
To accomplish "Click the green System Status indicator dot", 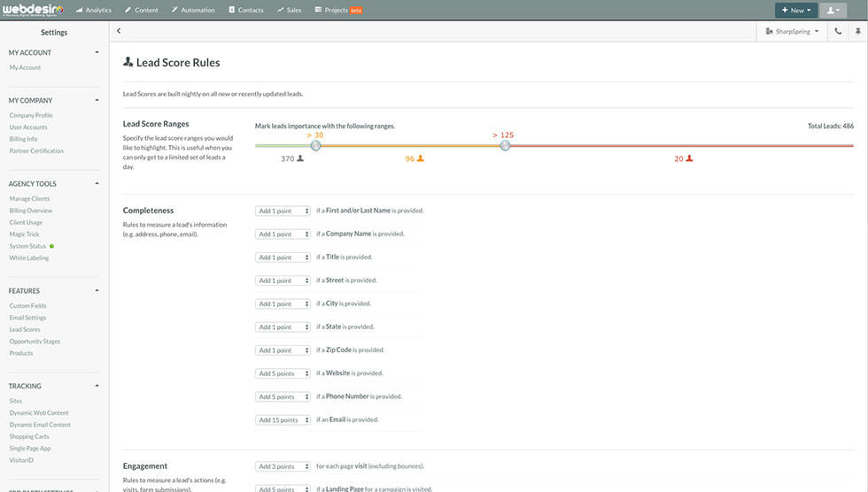I will (x=51, y=246).
